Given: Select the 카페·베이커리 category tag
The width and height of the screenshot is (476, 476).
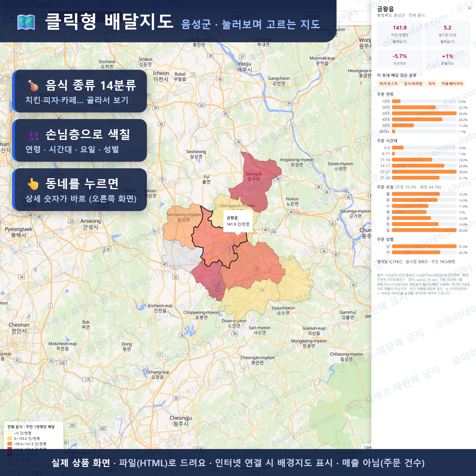Looking at the screenshot, I should 452,84.
